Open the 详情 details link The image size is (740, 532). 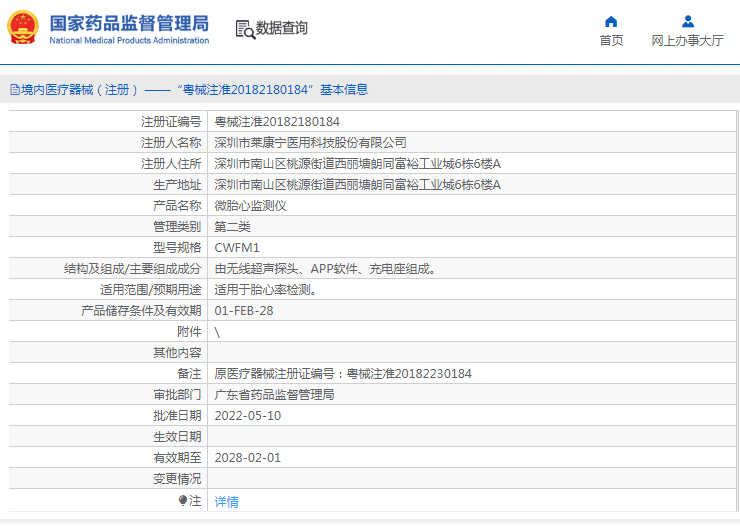[x=227, y=502]
